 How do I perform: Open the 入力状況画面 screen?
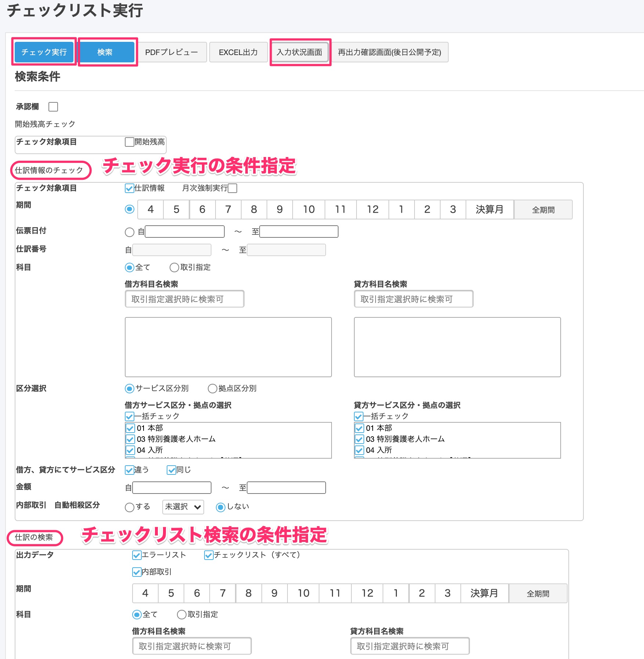click(300, 52)
